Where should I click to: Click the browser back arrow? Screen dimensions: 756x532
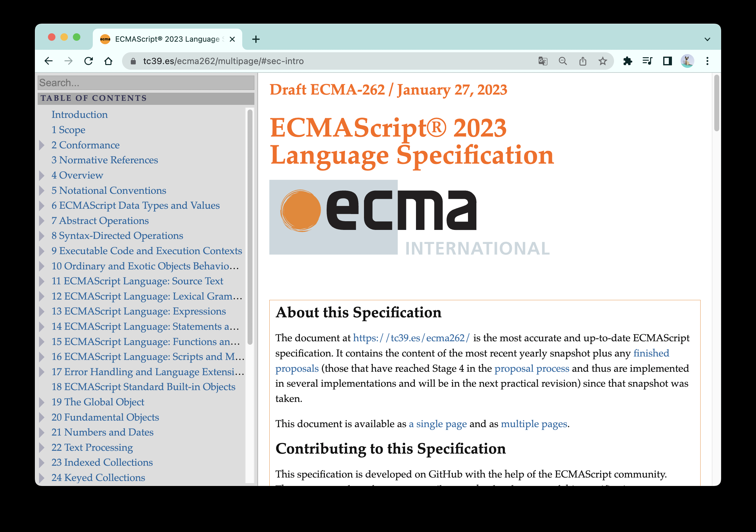[x=49, y=61]
